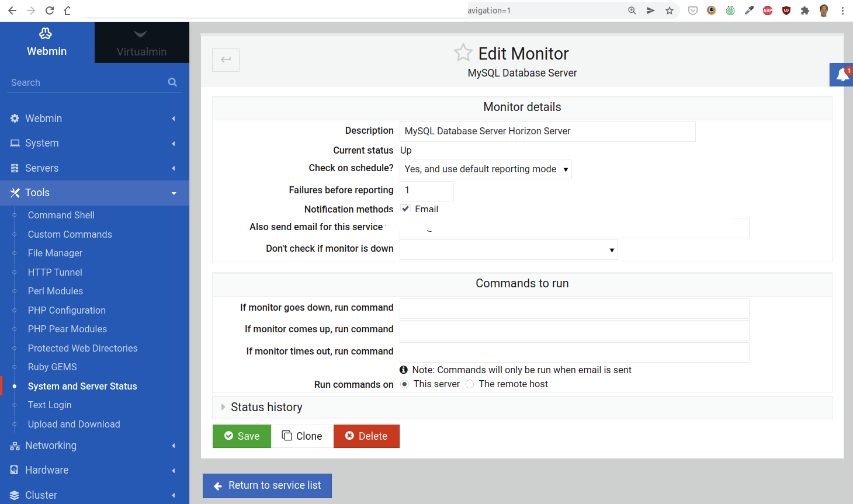Select The remote host radio option
The height and width of the screenshot is (504, 853).
click(x=470, y=384)
